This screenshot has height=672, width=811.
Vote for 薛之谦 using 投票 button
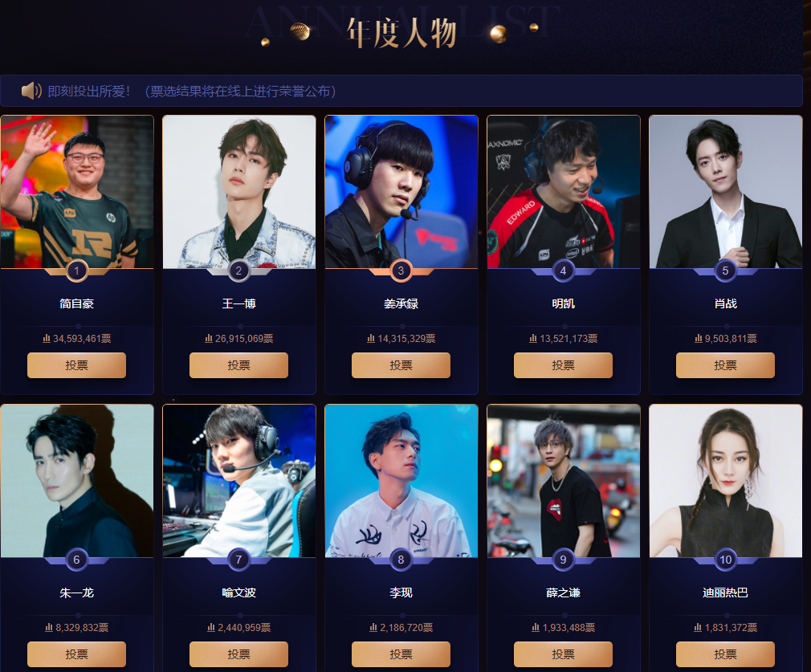(x=563, y=654)
